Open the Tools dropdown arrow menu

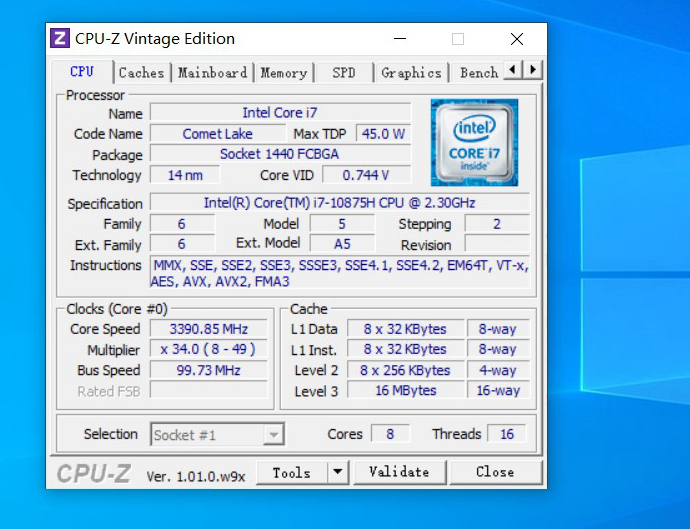point(337,472)
